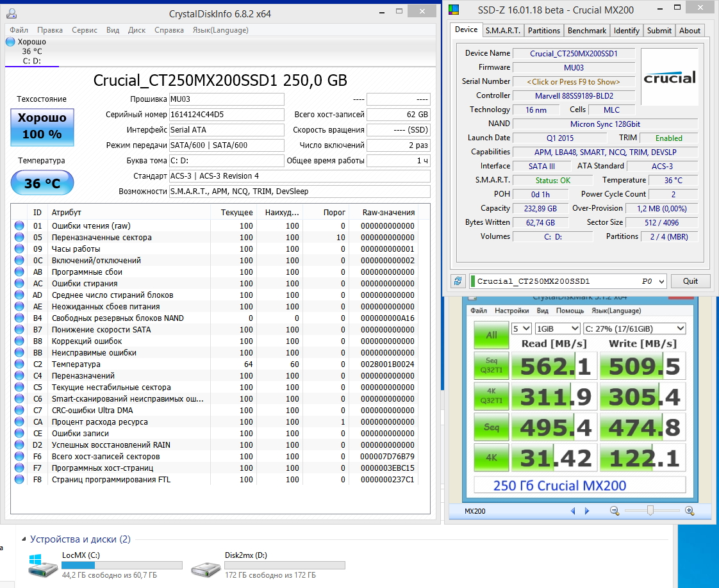
Task: Click the LocMX (C:) capacity bar
Action: pyautogui.click(x=122, y=566)
